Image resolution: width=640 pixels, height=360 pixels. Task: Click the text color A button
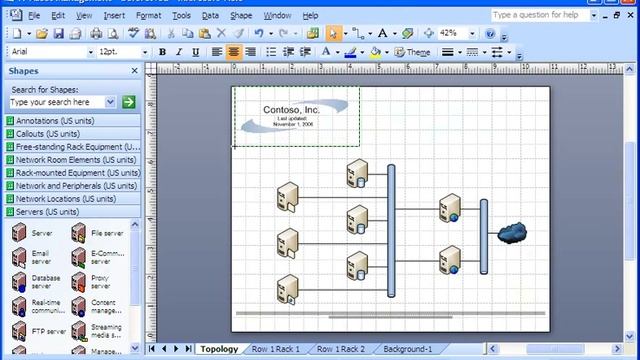point(326,52)
